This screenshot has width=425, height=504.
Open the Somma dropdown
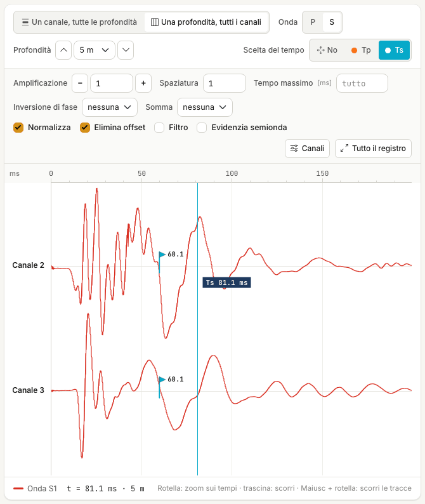click(x=205, y=107)
